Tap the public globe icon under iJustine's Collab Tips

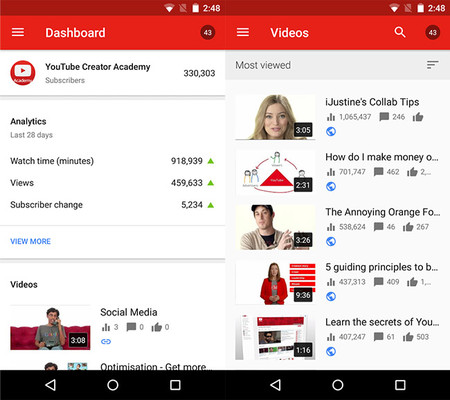coord(331,131)
